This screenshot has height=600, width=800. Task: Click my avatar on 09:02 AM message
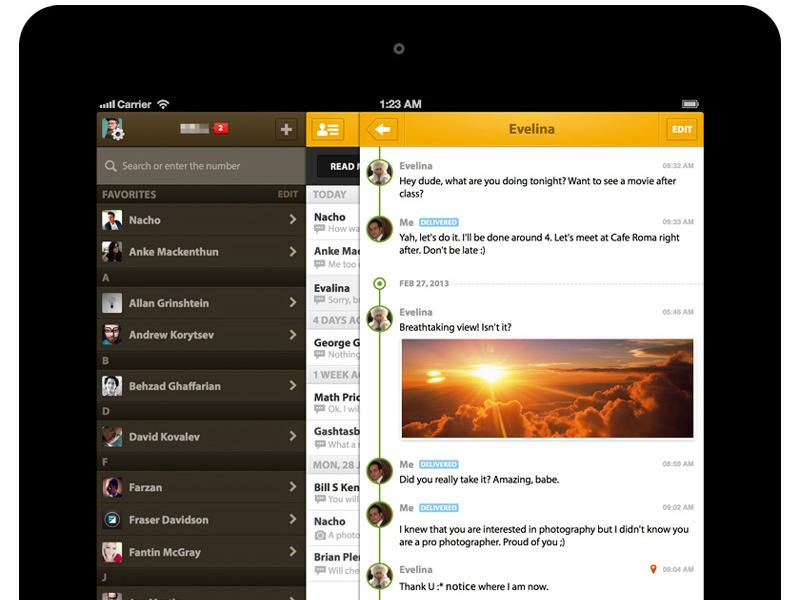click(x=380, y=514)
